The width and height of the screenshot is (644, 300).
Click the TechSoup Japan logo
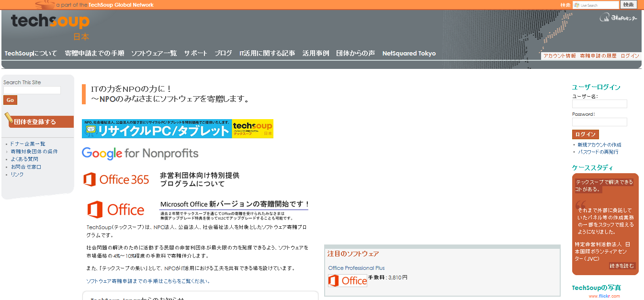point(50,27)
